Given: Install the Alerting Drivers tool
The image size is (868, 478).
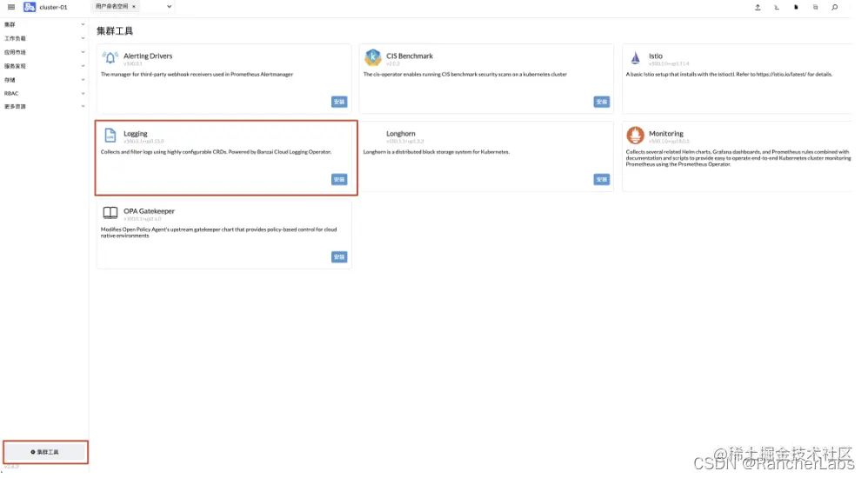Looking at the screenshot, I should click(339, 102).
